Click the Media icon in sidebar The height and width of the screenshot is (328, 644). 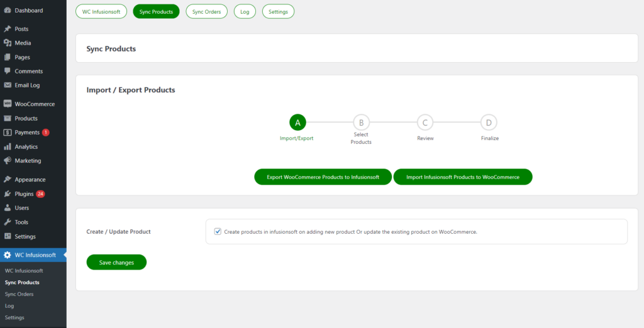tap(8, 43)
